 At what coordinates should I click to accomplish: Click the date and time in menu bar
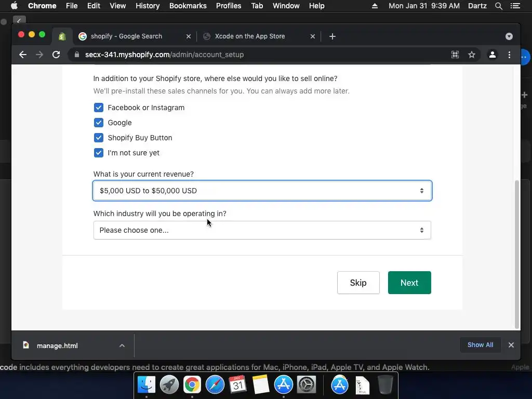424,6
